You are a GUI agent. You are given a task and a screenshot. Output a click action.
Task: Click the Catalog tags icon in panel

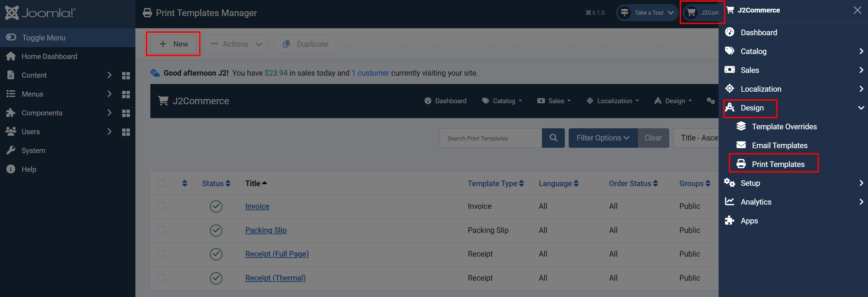click(729, 51)
